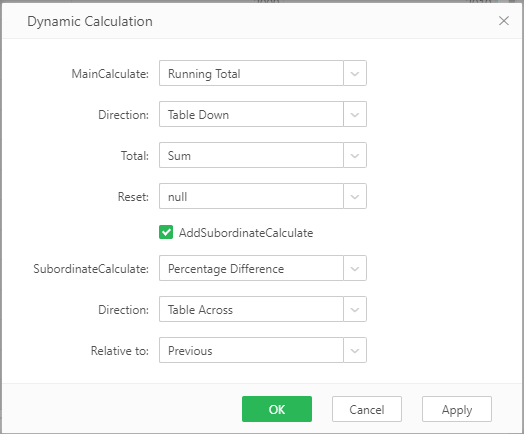
Task: Click the AddSubordinateCalculate label text
Action: [246, 233]
